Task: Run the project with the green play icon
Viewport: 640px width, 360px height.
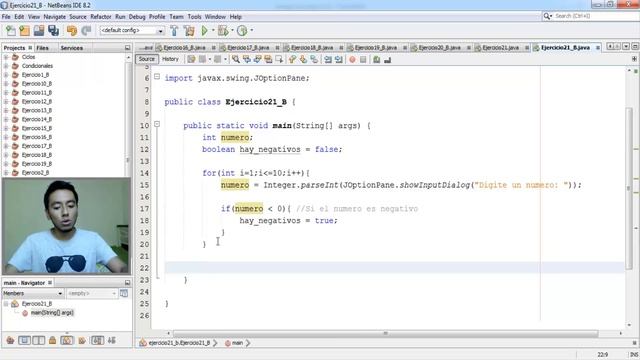Action: click(204, 31)
